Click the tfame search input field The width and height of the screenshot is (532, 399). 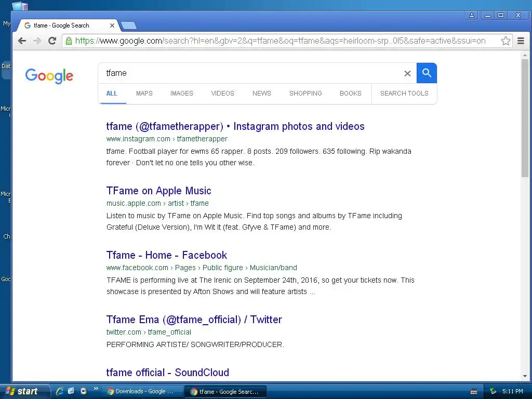tap(251, 73)
